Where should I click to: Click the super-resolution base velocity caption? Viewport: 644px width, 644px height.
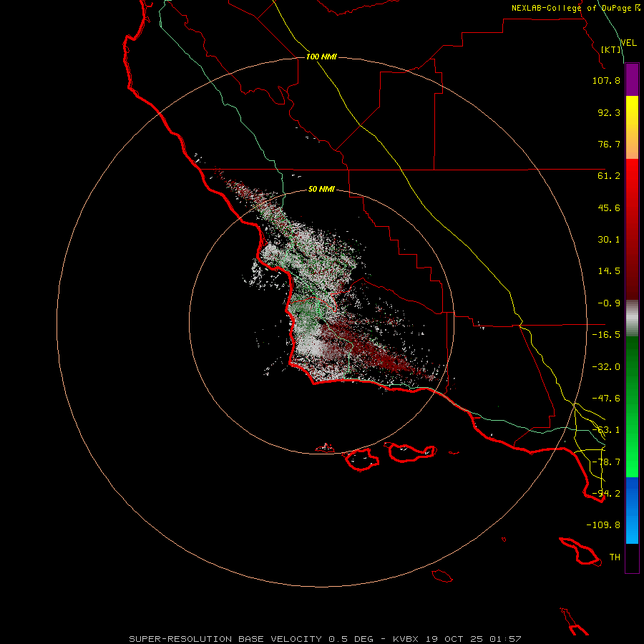click(325, 639)
